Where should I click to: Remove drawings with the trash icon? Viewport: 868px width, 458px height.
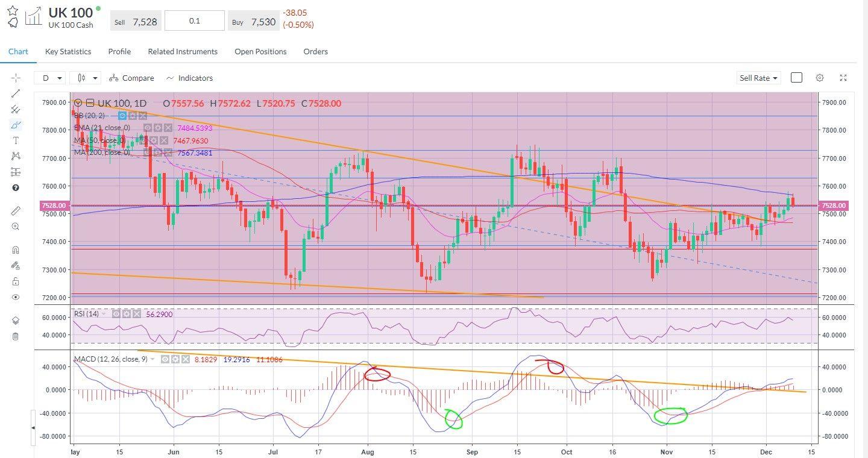click(16, 336)
